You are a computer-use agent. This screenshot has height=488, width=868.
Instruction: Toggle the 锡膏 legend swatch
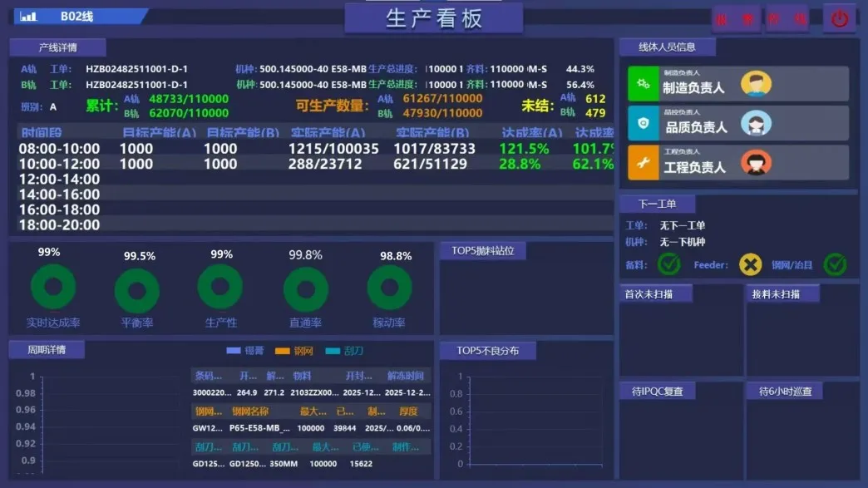click(x=234, y=351)
